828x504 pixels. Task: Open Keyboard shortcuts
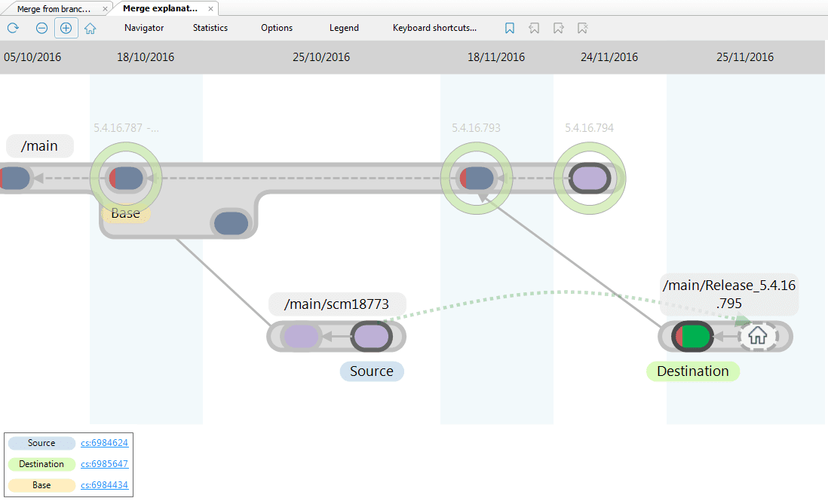(x=434, y=28)
